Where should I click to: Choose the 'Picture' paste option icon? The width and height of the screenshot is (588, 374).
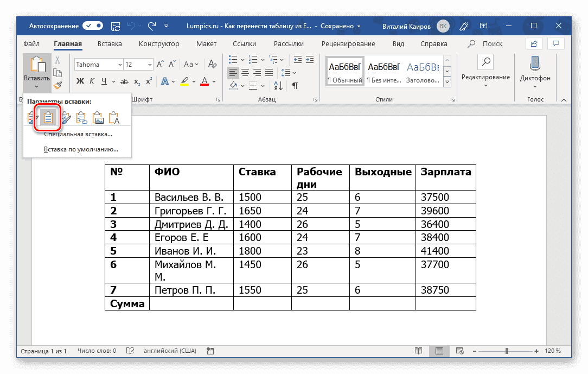pyautogui.click(x=98, y=117)
